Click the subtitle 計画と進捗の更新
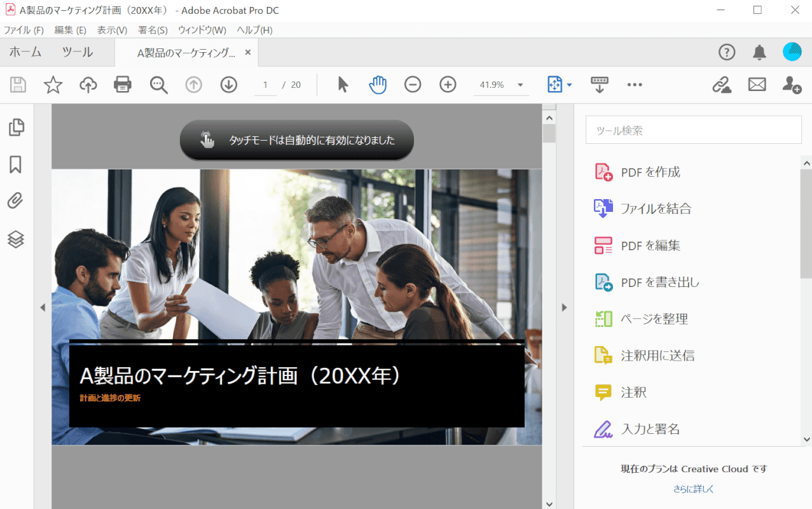This screenshot has width=812, height=509. coord(110,398)
